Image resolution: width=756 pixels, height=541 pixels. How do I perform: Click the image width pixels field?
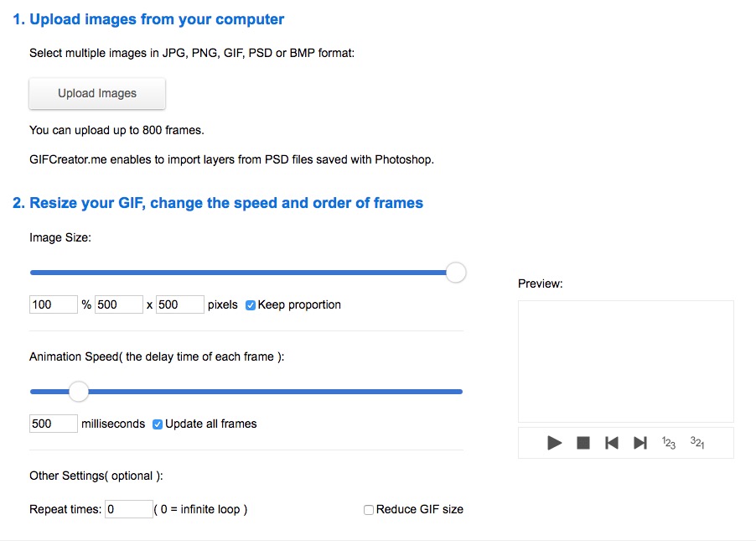(118, 305)
